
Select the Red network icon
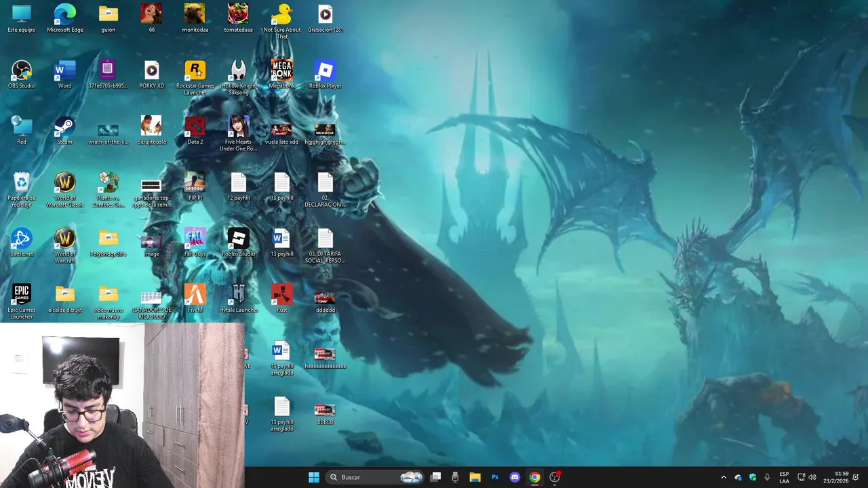(22, 131)
